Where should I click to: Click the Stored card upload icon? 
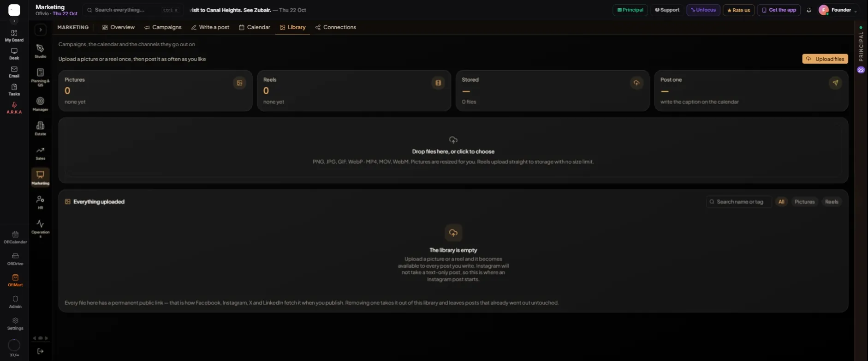pyautogui.click(x=636, y=83)
